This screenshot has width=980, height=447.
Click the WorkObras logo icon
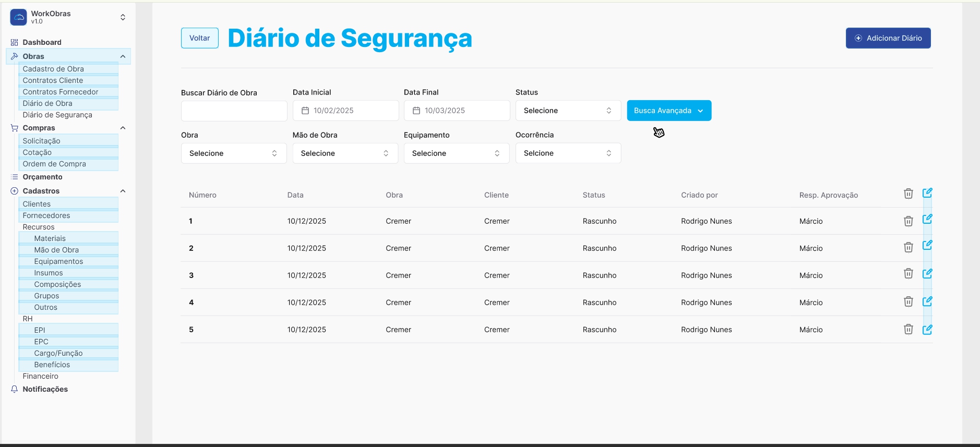19,17
